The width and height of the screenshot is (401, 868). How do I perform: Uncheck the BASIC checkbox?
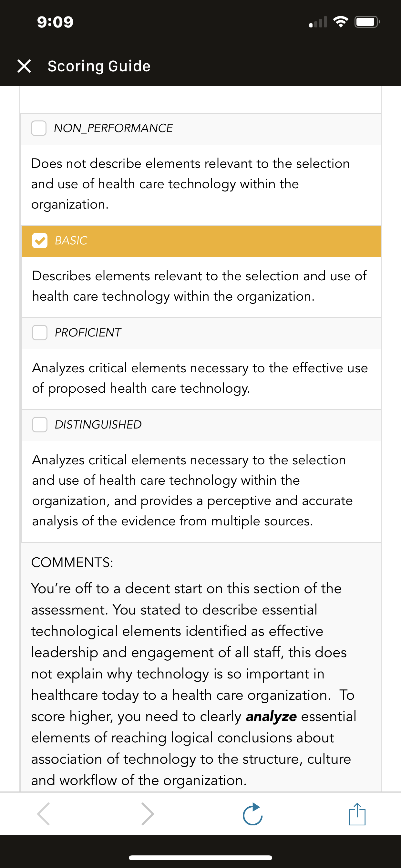coord(39,241)
